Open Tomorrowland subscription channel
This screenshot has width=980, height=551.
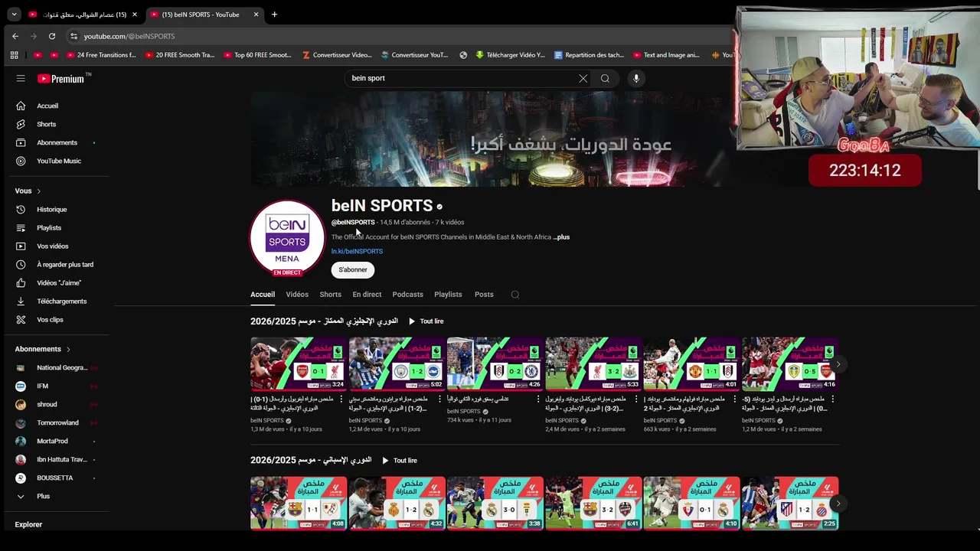[x=57, y=422]
